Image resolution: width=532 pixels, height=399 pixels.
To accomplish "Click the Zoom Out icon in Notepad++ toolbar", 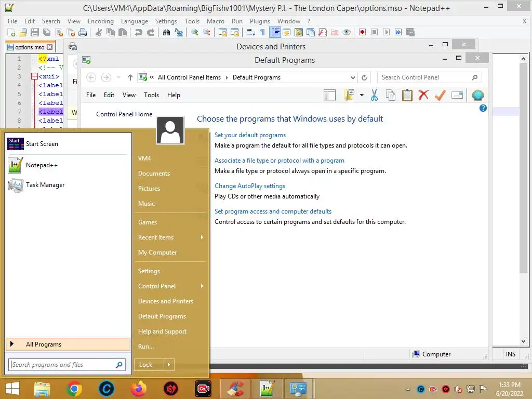I will coord(206,32).
